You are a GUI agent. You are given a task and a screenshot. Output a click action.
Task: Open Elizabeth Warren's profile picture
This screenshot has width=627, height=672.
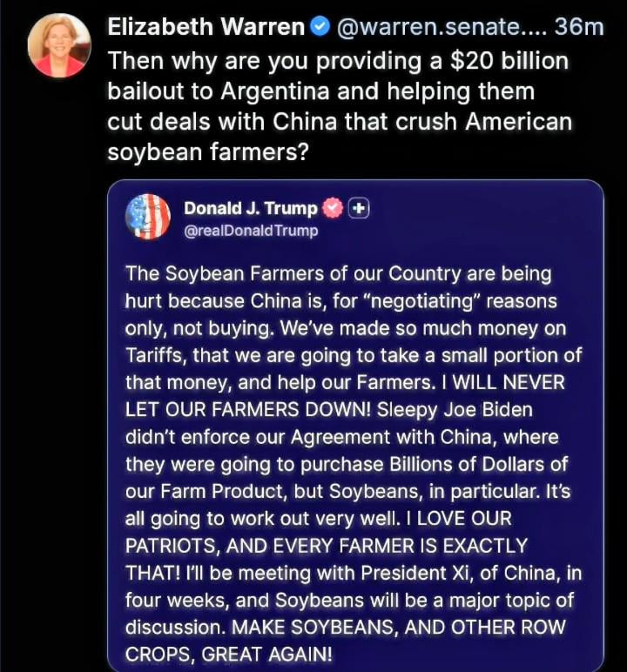(x=59, y=45)
